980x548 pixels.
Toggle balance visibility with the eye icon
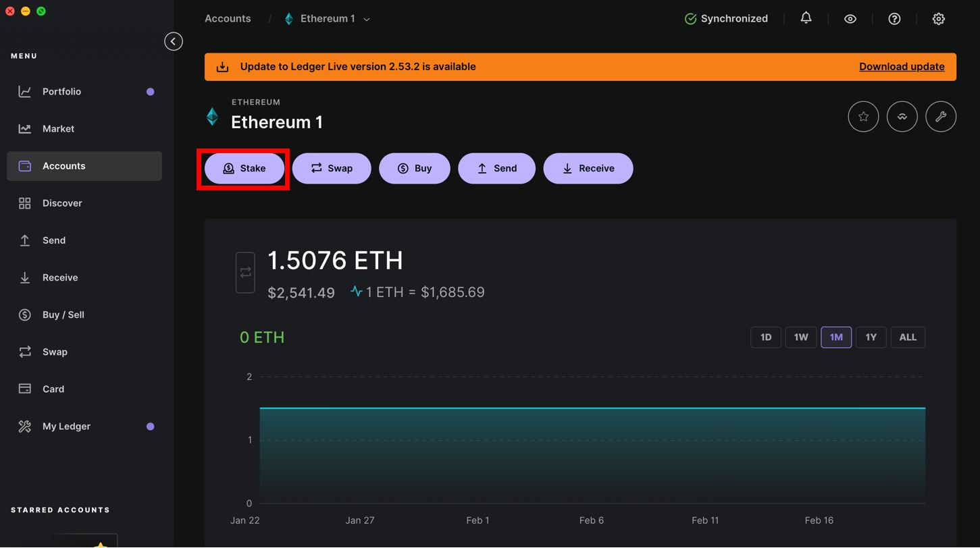850,19
